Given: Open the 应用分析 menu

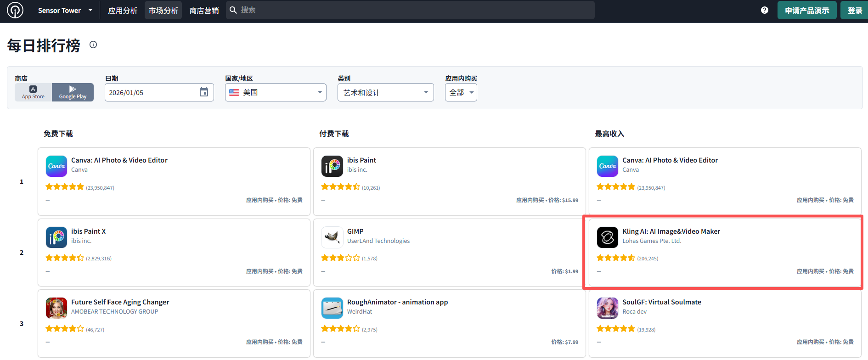Looking at the screenshot, I should coord(123,11).
